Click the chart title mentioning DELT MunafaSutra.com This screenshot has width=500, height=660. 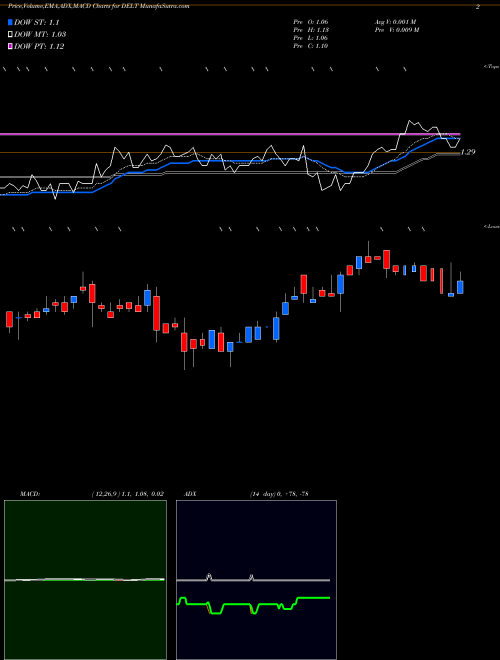[98, 6]
